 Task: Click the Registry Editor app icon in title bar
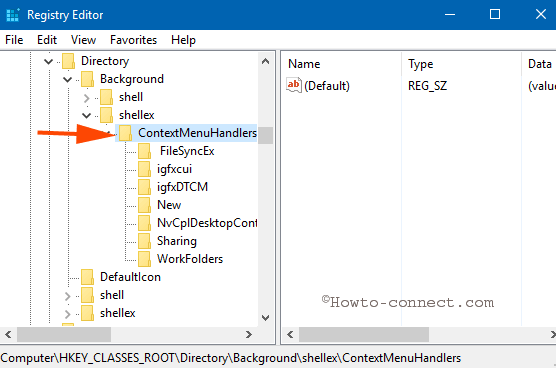click(x=13, y=15)
